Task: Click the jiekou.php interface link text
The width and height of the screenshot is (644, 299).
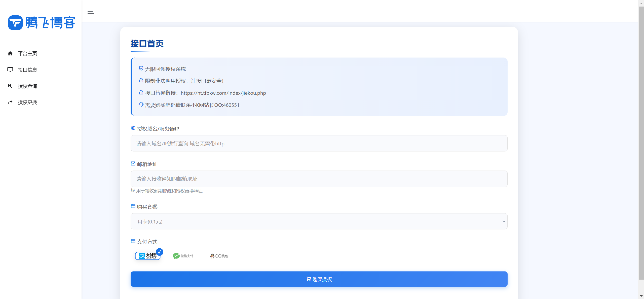Action: (223, 93)
